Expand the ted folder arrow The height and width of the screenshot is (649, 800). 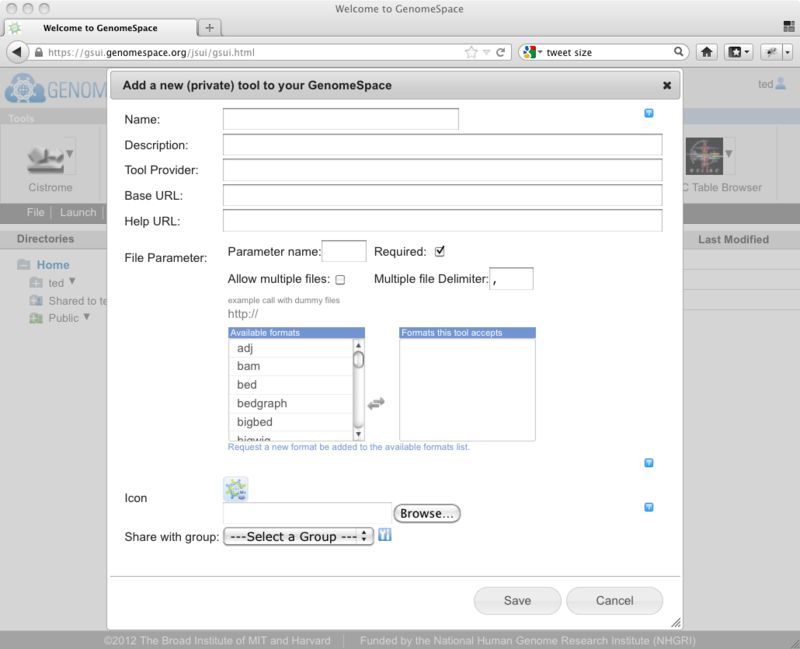[72, 281]
